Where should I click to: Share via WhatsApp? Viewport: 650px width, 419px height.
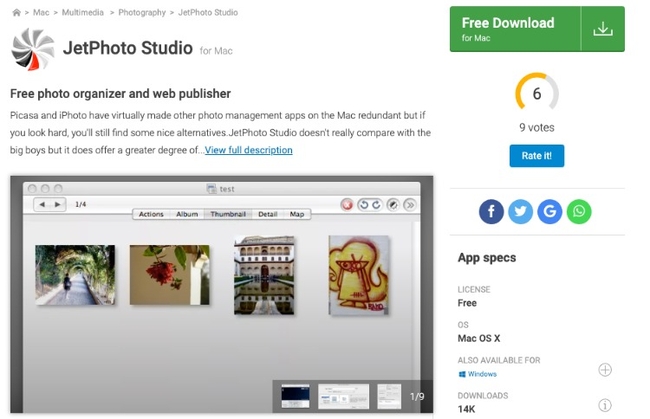(579, 211)
